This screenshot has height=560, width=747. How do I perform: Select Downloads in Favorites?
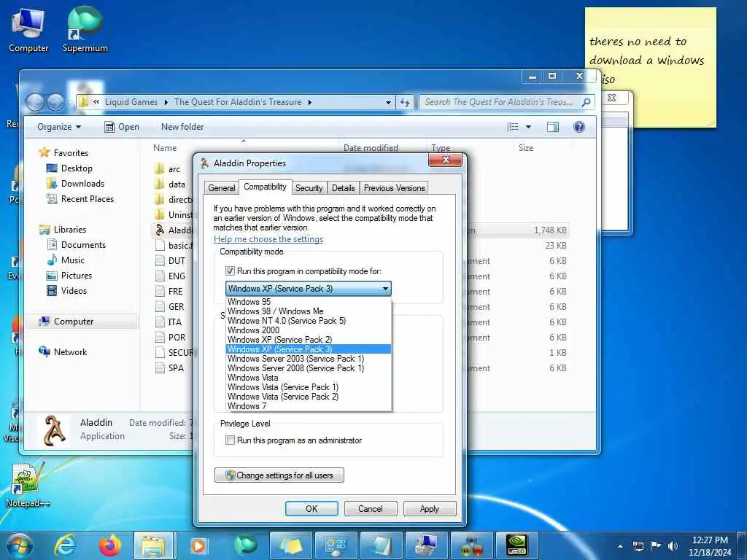pyautogui.click(x=76, y=183)
